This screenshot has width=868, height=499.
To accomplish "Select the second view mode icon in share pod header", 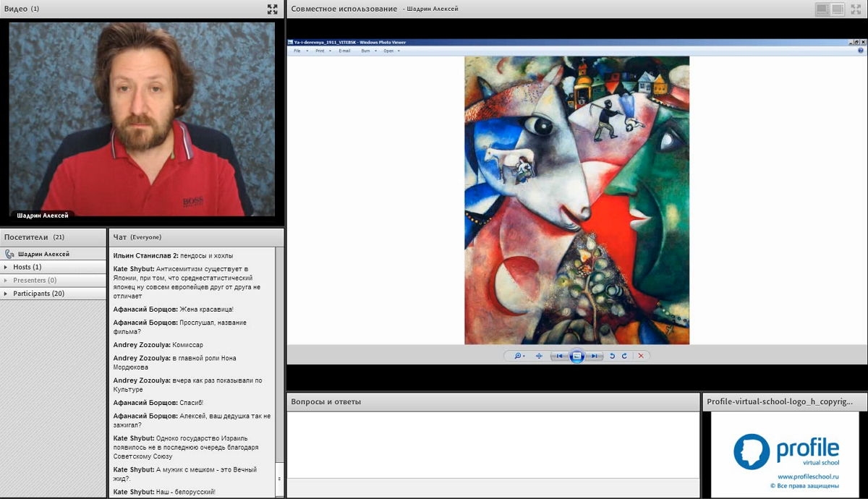I will [x=838, y=9].
